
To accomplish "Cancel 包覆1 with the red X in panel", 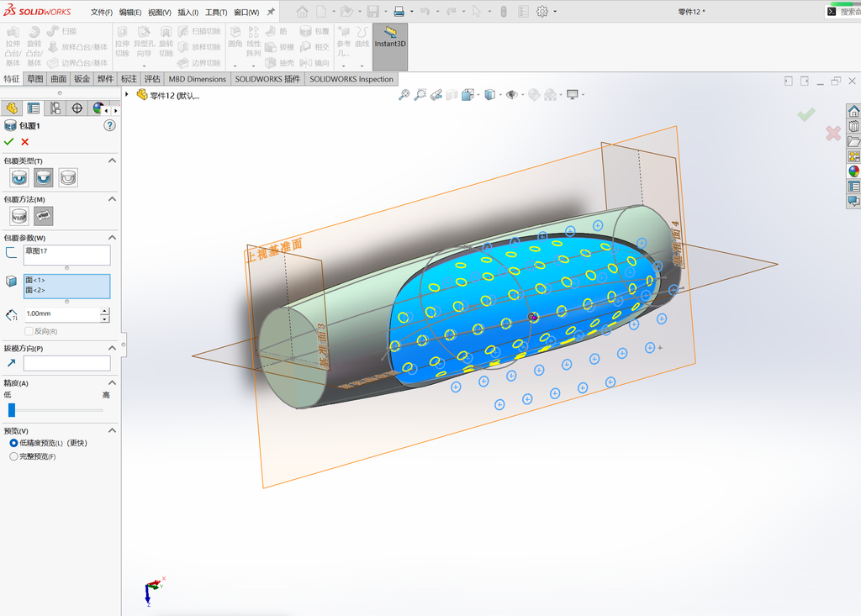I will tap(24, 142).
